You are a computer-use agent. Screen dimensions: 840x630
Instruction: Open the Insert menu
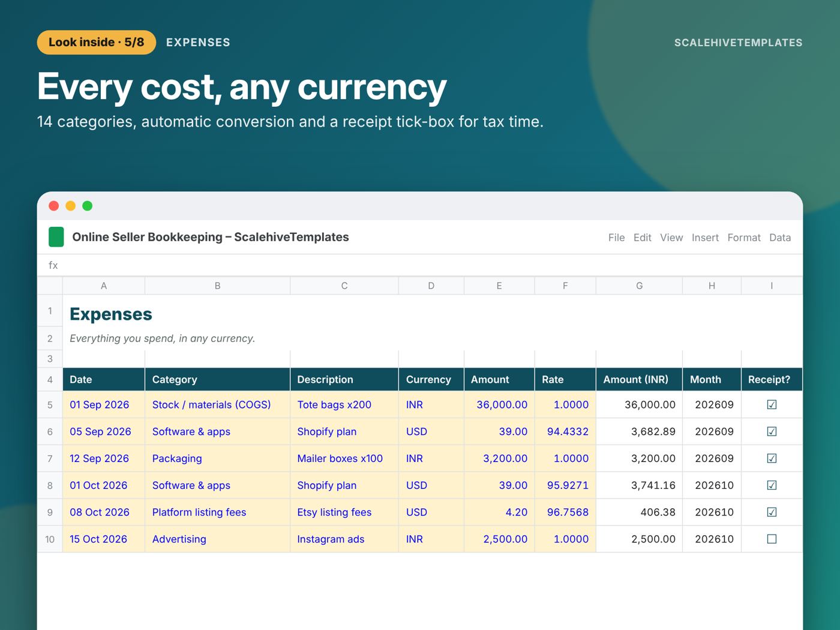pyautogui.click(x=705, y=238)
